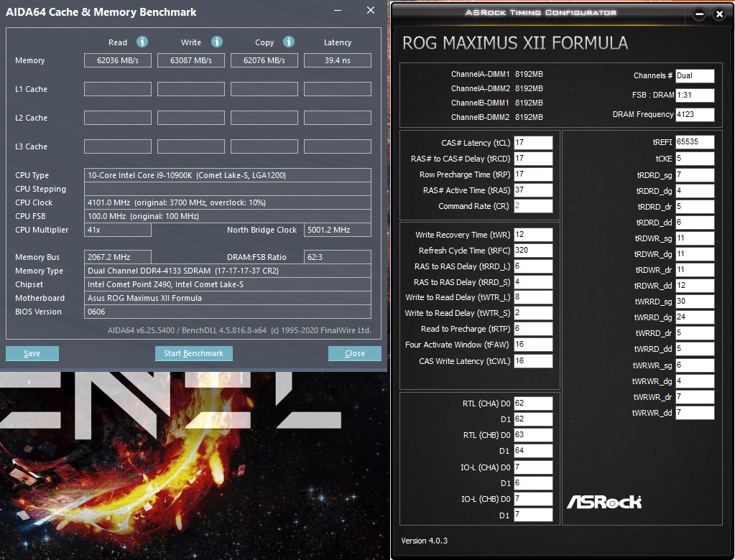The height and width of the screenshot is (560, 735).
Task: Click the Version 4.0.3 text
Action: [x=424, y=541]
